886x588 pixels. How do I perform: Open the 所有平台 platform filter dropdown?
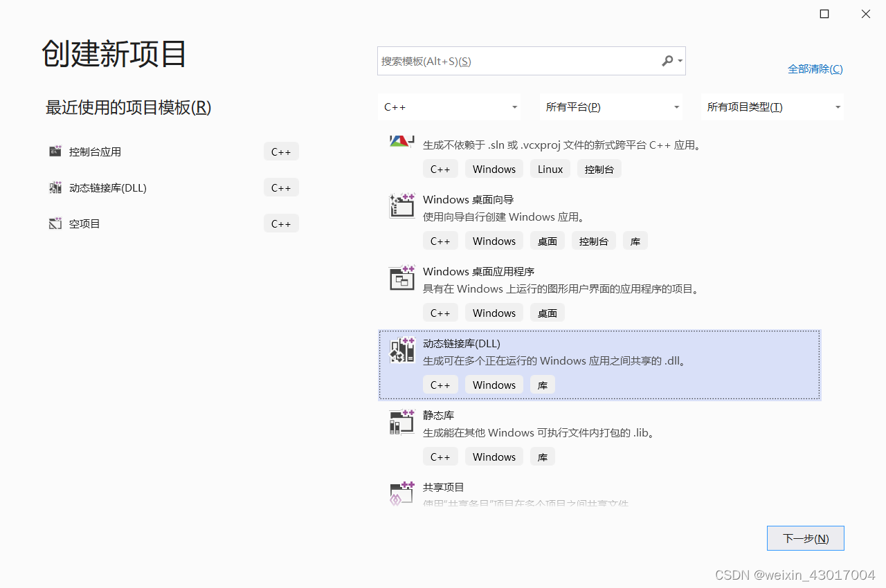pyautogui.click(x=611, y=107)
